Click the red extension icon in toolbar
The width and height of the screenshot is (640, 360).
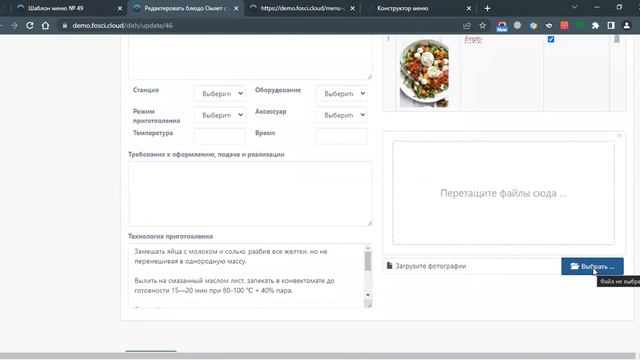coord(564,25)
